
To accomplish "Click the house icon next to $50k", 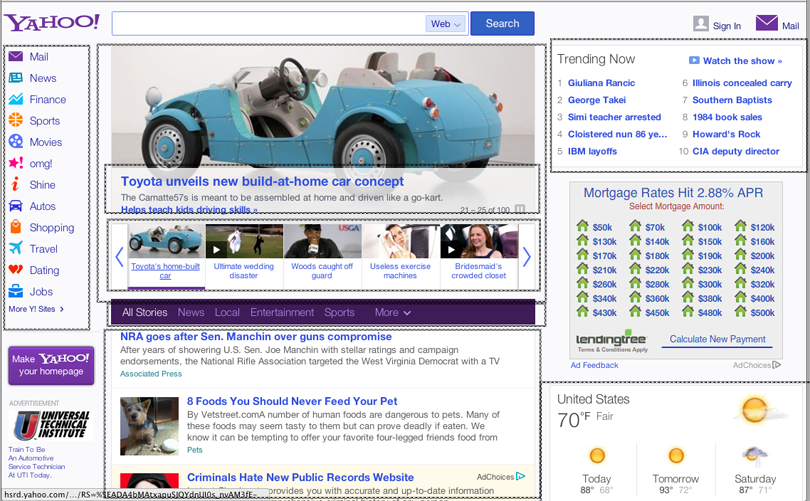I will (x=583, y=226).
